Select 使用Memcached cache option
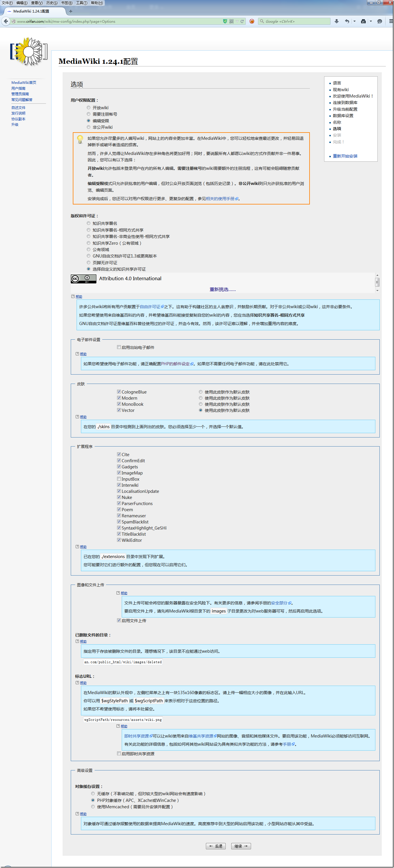 tap(93, 806)
